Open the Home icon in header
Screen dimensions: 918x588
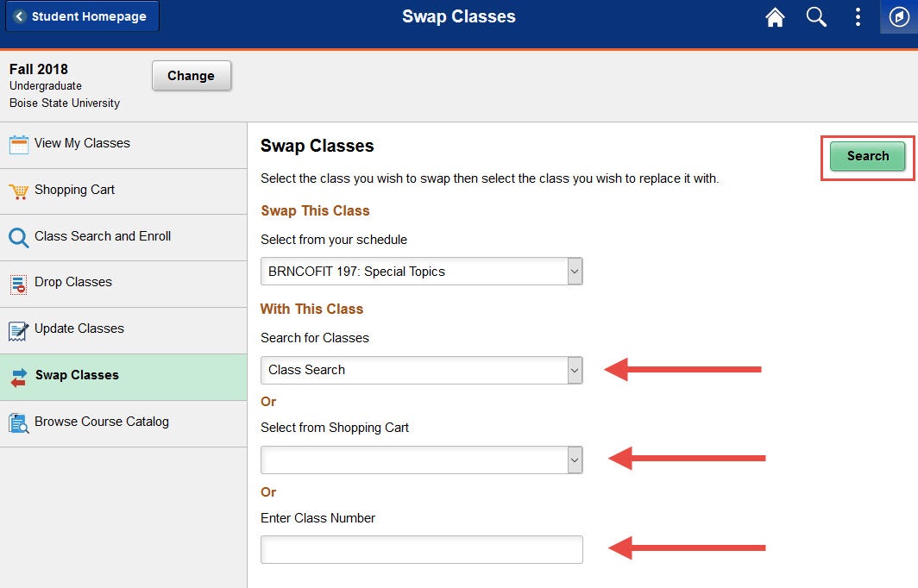tap(775, 17)
